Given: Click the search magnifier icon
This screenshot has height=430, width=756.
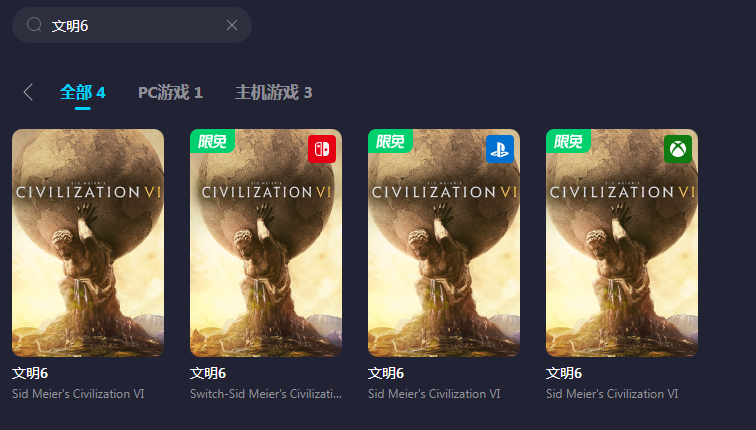Looking at the screenshot, I should 34,25.
